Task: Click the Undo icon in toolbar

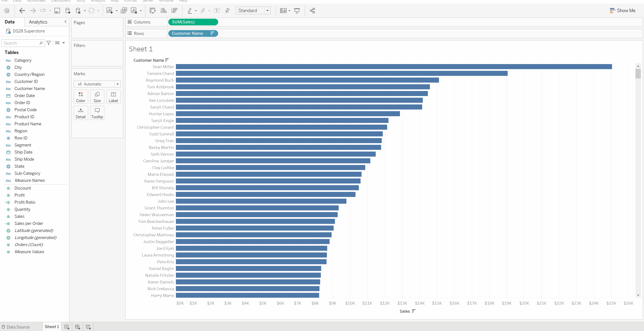Action: 22,10
